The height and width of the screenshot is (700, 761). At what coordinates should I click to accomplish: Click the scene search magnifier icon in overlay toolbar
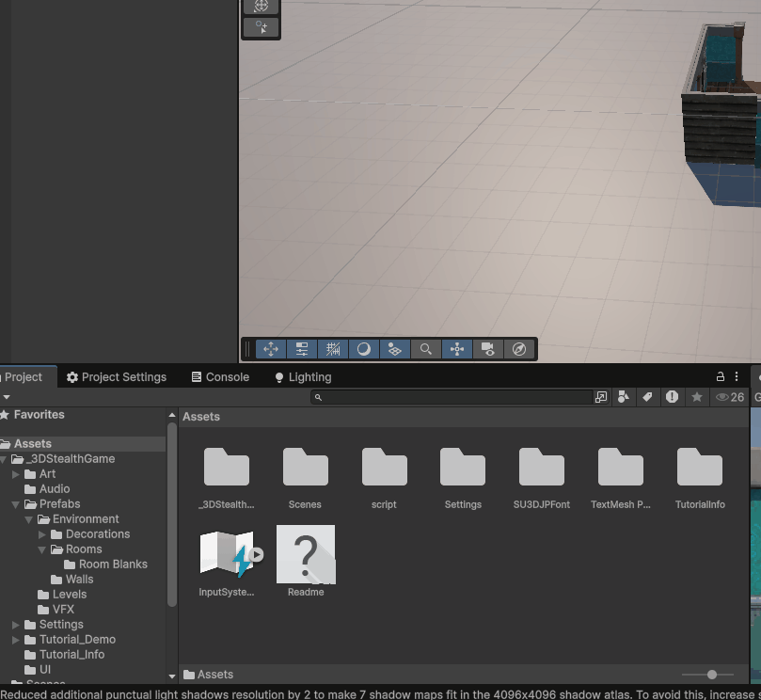click(426, 349)
